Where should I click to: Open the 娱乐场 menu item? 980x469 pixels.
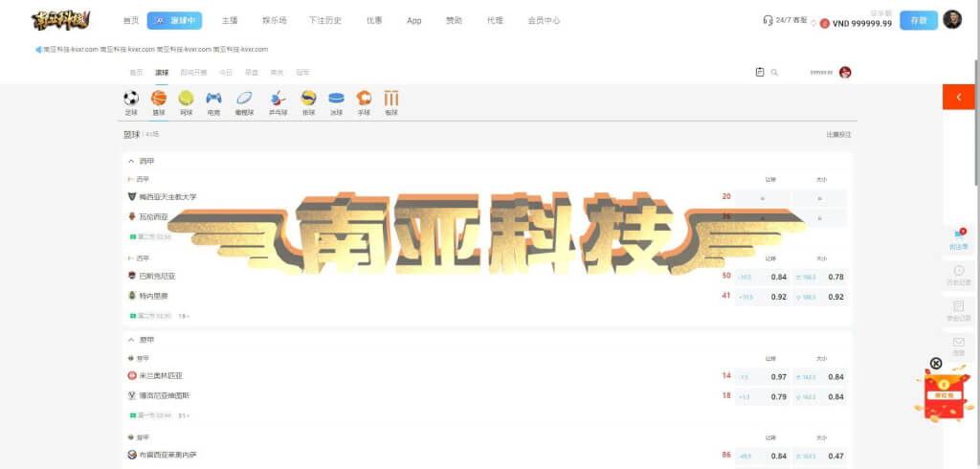pos(275,21)
